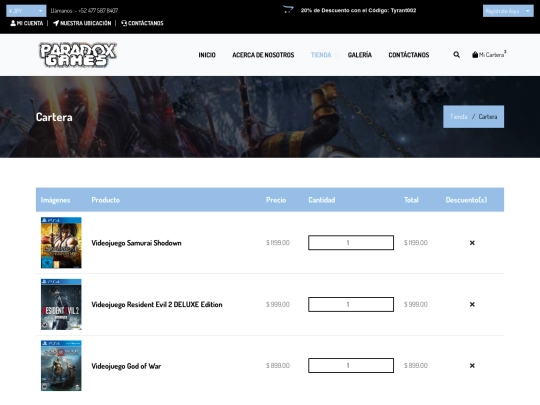The image size is (540, 405).
Task: Open the Tienda menu item
Action: [321, 55]
